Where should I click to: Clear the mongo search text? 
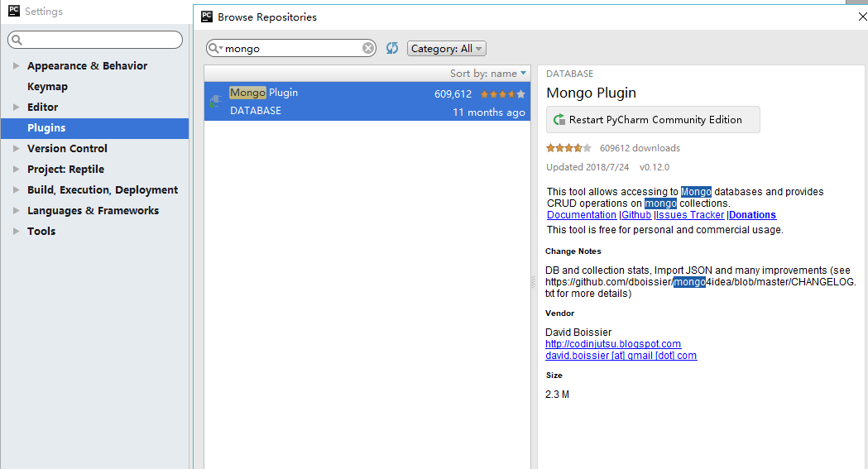[x=368, y=48]
